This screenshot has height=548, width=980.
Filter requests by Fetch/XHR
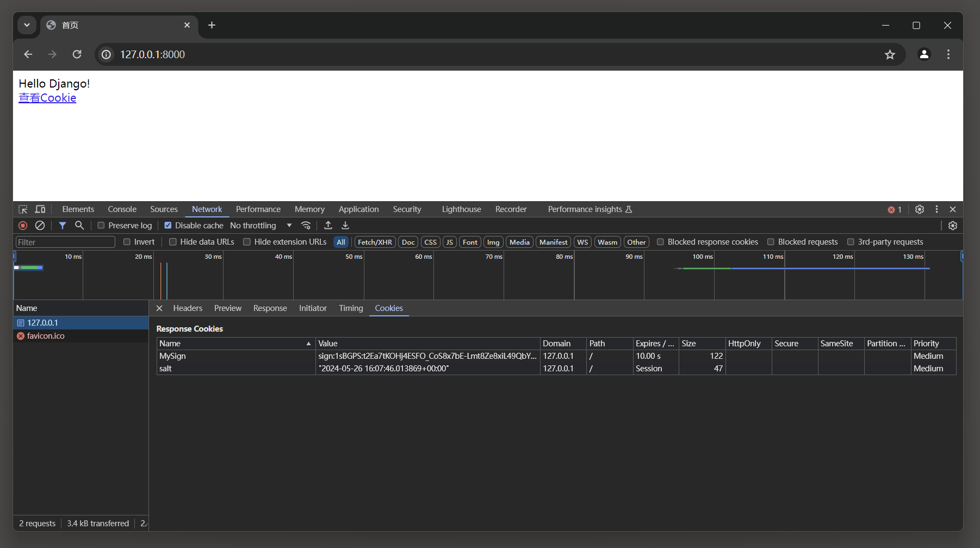pos(375,242)
